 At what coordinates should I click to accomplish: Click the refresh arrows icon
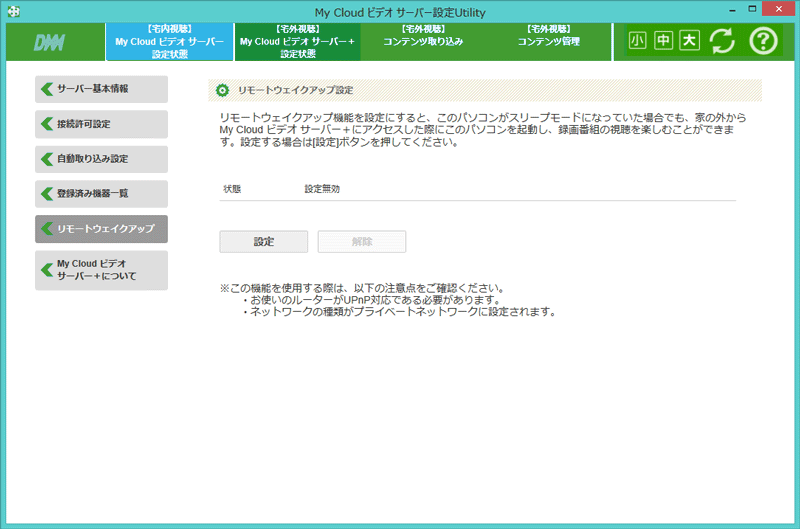coord(722,41)
